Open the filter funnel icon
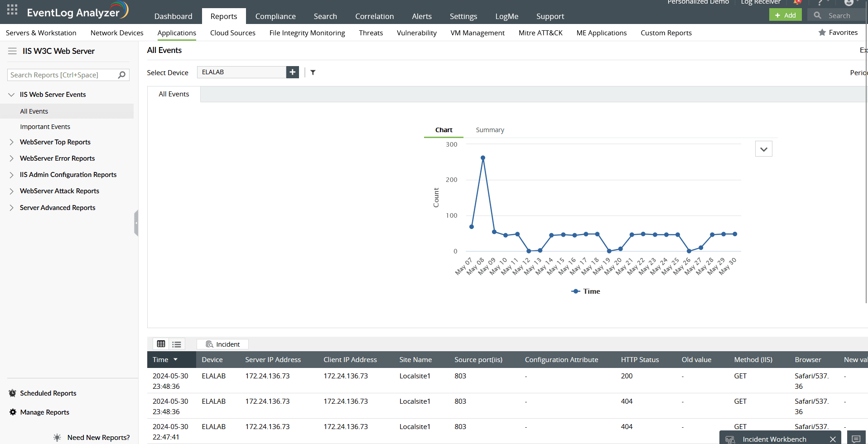 pyautogui.click(x=313, y=72)
